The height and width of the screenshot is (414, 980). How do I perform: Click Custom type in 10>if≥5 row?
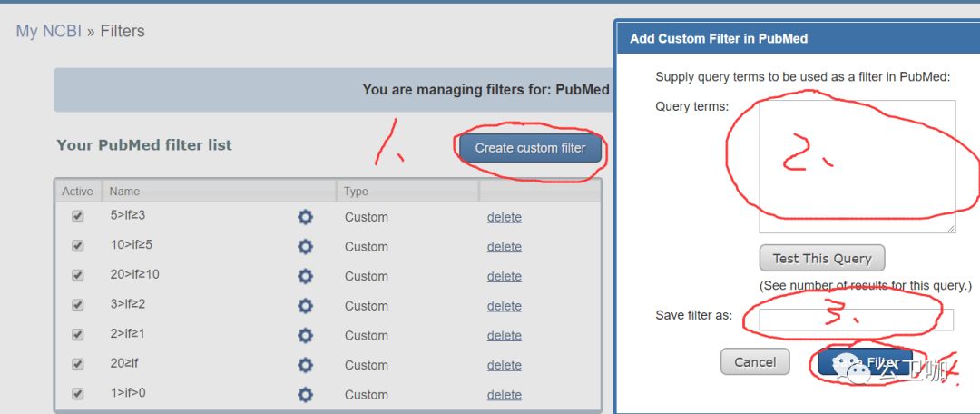pyautogui.click(x=367, y=246)
